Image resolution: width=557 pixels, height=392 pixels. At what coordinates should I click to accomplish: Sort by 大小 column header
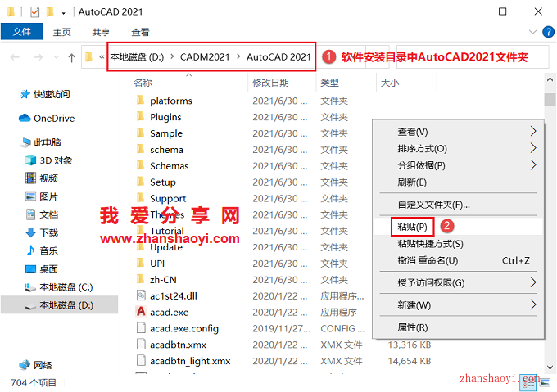tap(390, 83)
